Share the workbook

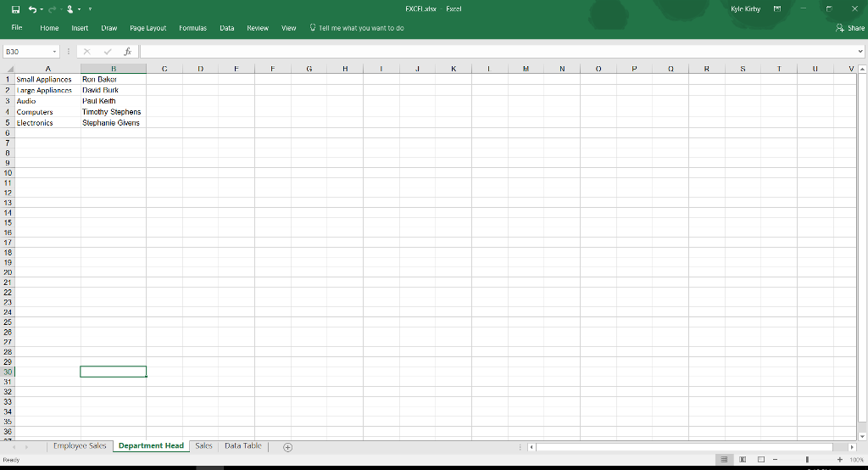click(850, 28)
